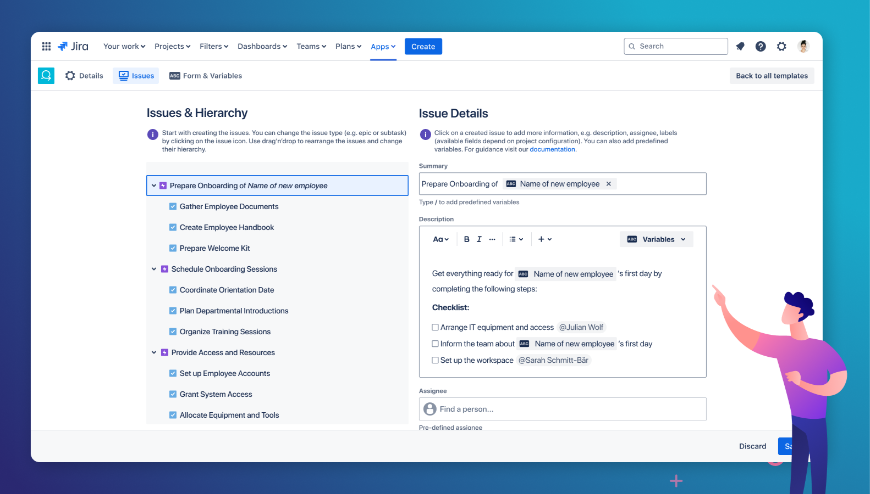
Task: Collapse the Prepare Onboarding epic
Action: [x=154, y=185]
